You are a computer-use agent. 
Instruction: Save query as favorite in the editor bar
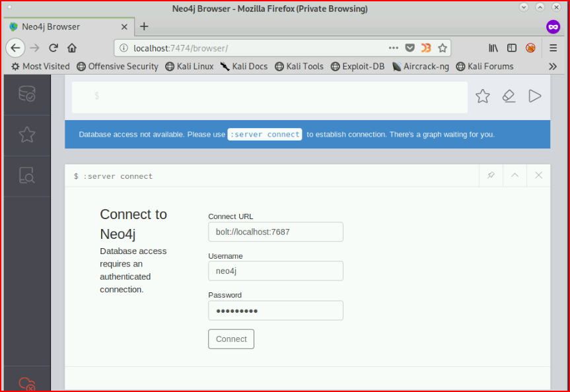(x=482, y=96)
